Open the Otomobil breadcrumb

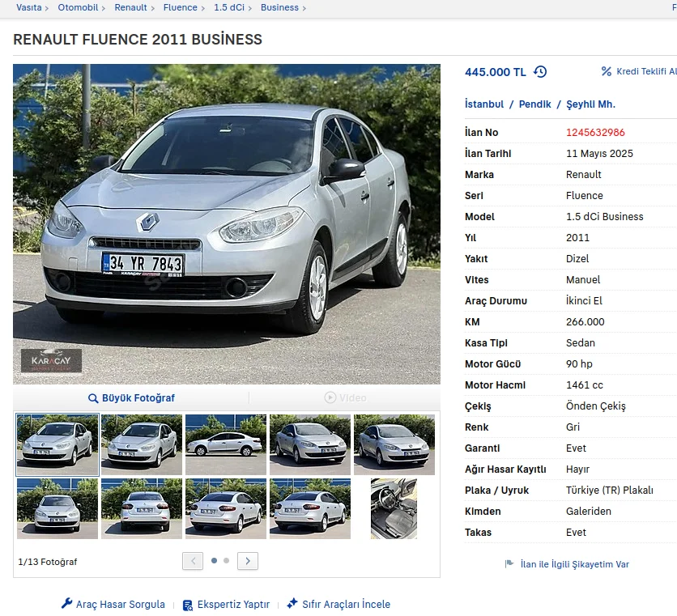point(79,7)
